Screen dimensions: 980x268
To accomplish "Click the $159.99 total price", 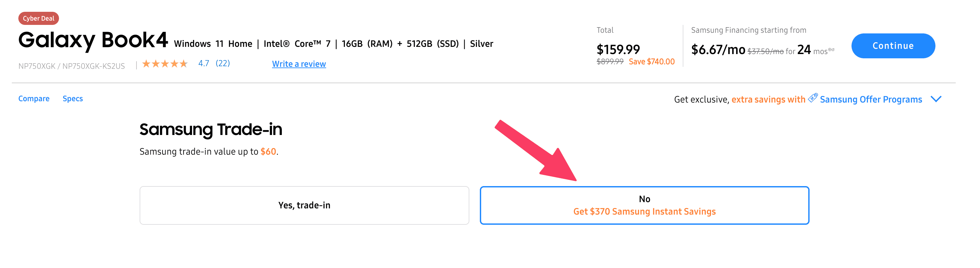I will click(x=618, y=49).
